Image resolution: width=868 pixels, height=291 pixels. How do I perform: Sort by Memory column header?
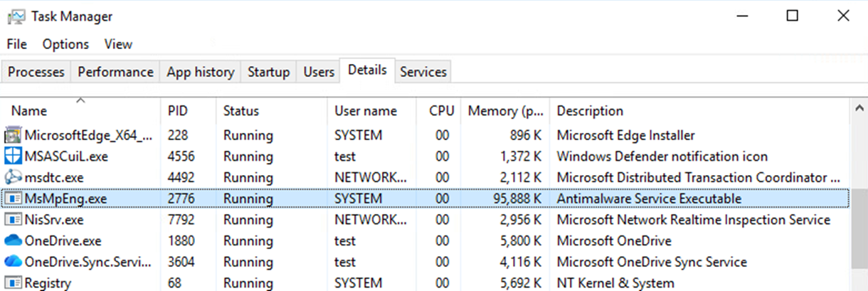(506, 111)
